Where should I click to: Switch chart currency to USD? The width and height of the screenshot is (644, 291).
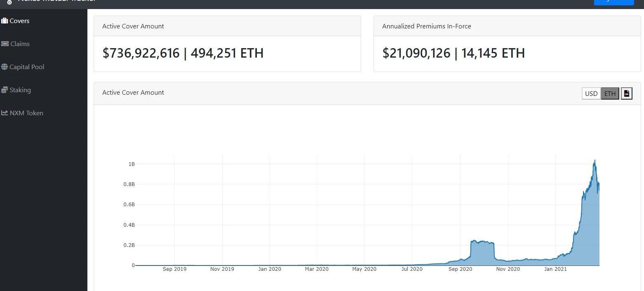[591, 93]
